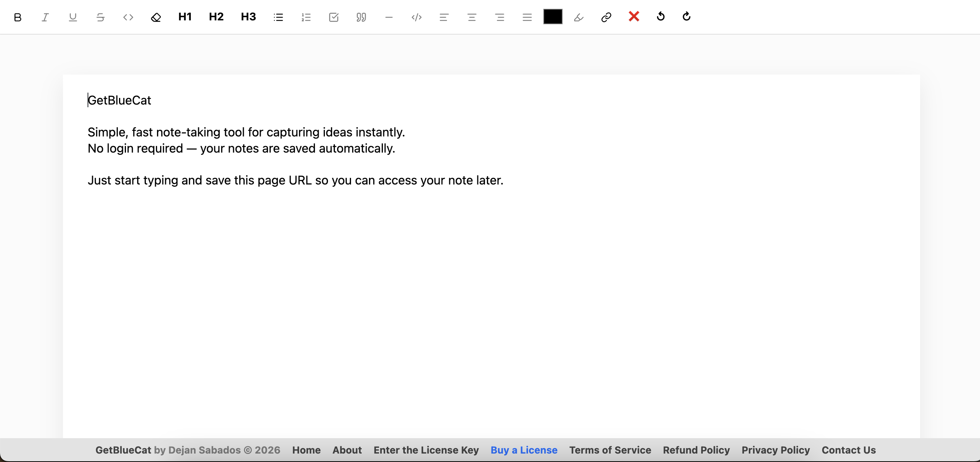The image size is (980, 462).
Task: Insert a code block
Action: (417, 17)
